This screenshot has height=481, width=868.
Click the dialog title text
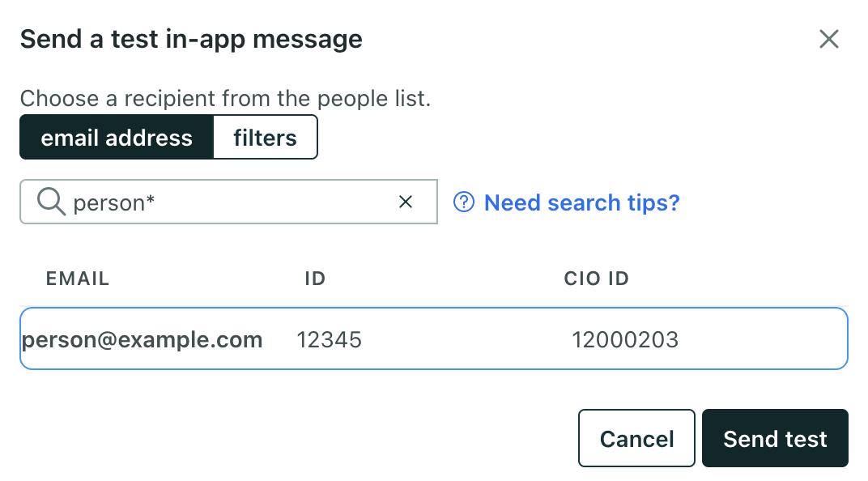pos(191,39)
